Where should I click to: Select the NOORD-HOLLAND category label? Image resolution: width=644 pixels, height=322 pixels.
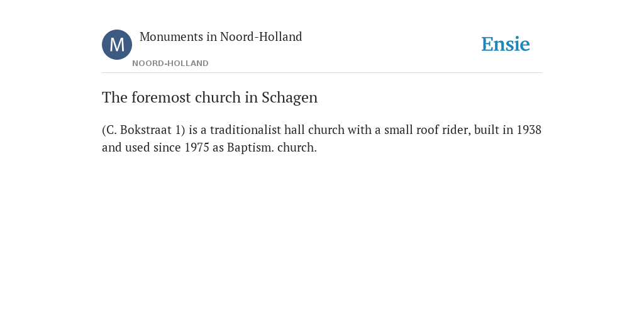[170, 64]
